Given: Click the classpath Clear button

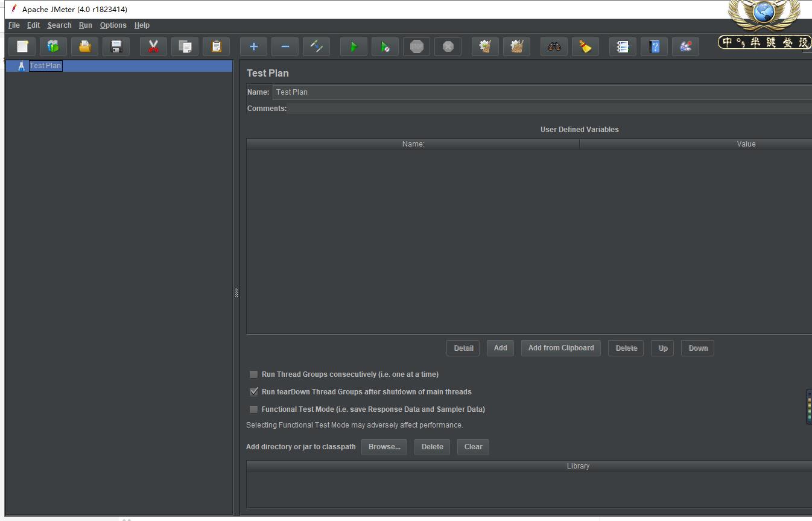Looking at the screenshot, I should pos(473,447).
